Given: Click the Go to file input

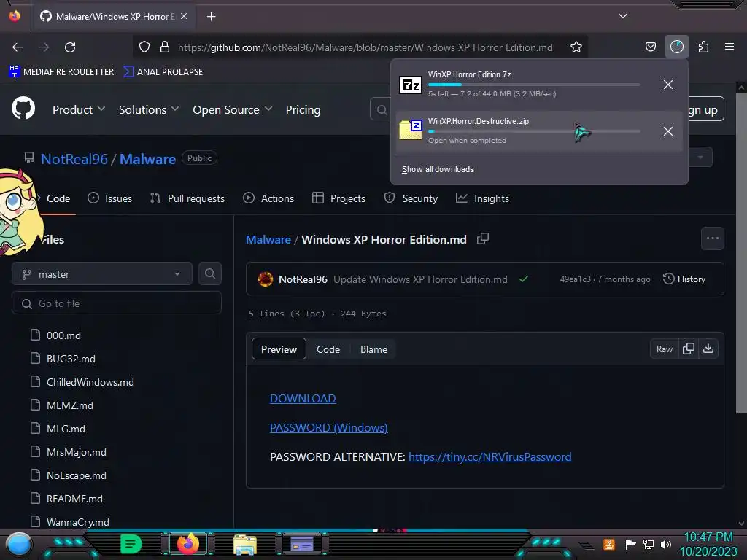Looking at the screenshot, I should tap(117, 303).
